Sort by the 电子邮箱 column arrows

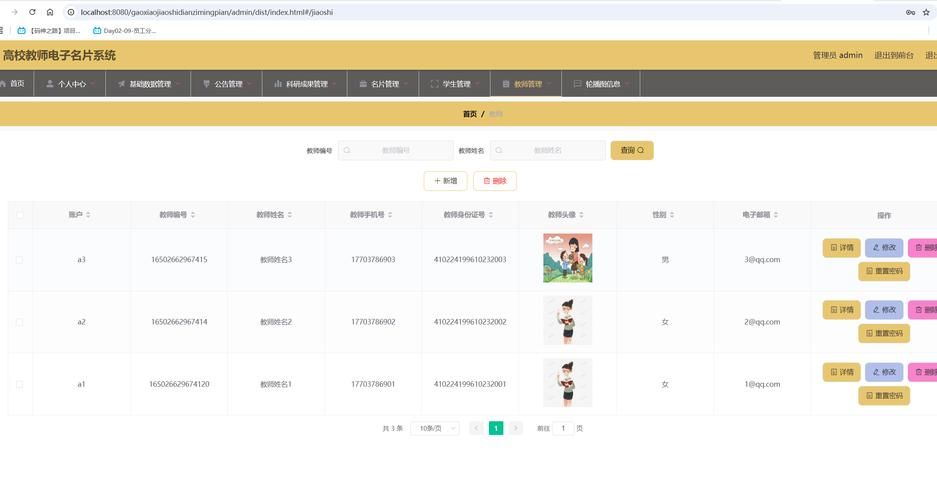776,214
